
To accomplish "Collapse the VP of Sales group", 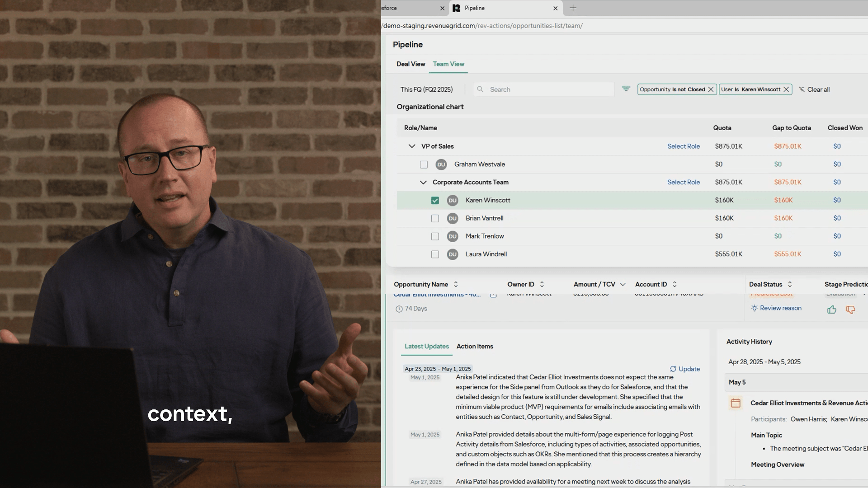I will (411, 146).
